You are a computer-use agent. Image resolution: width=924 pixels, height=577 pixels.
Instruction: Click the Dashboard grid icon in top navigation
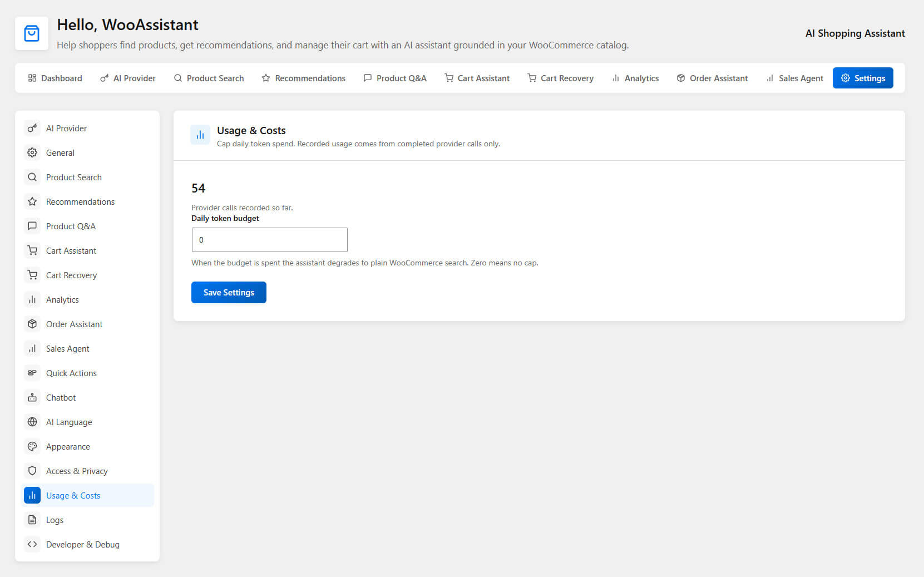(x=32, y=78)
